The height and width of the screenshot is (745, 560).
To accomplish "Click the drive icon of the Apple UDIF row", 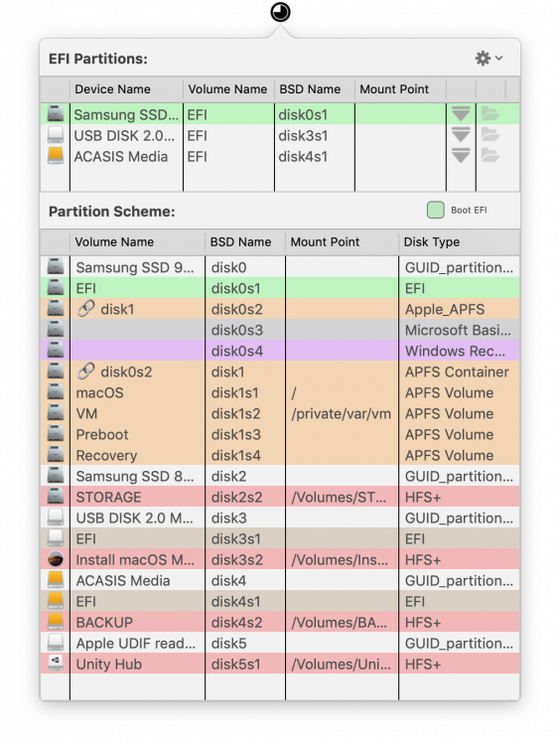I will [x=56, y=644].
